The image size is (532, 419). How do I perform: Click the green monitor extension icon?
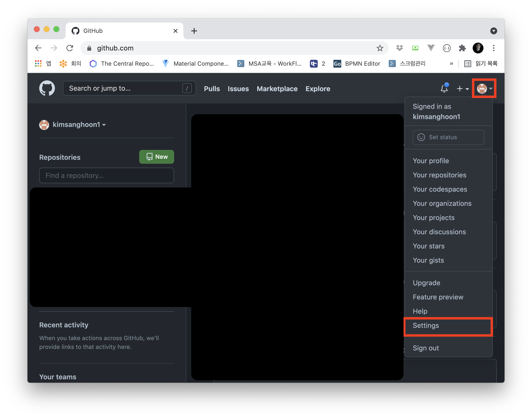415,48
